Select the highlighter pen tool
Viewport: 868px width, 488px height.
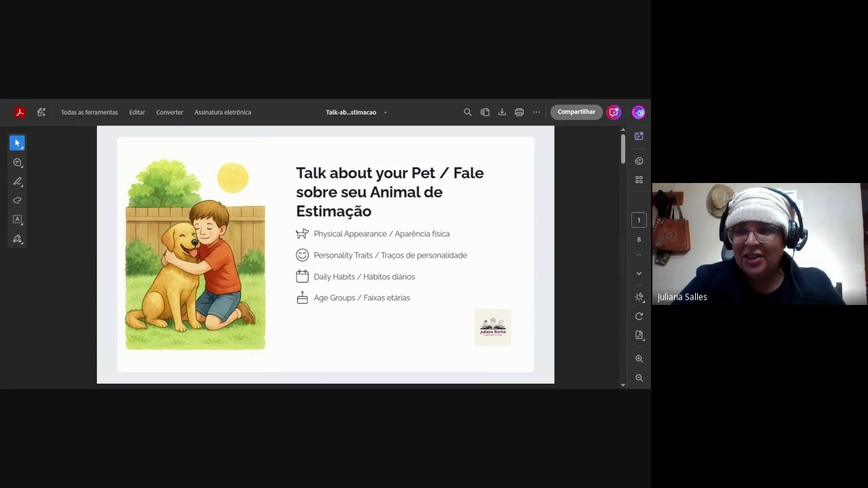tap(18, 182)
